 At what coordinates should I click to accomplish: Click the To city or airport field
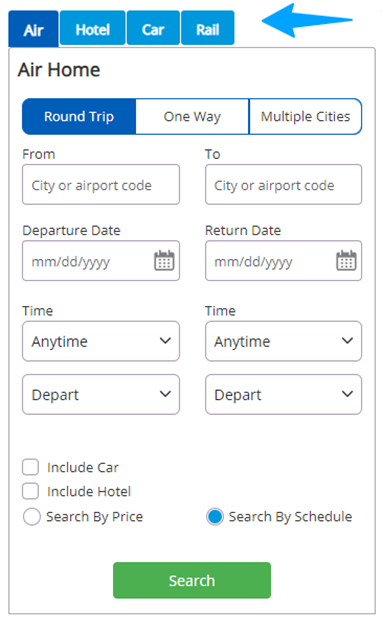[283, 184]
